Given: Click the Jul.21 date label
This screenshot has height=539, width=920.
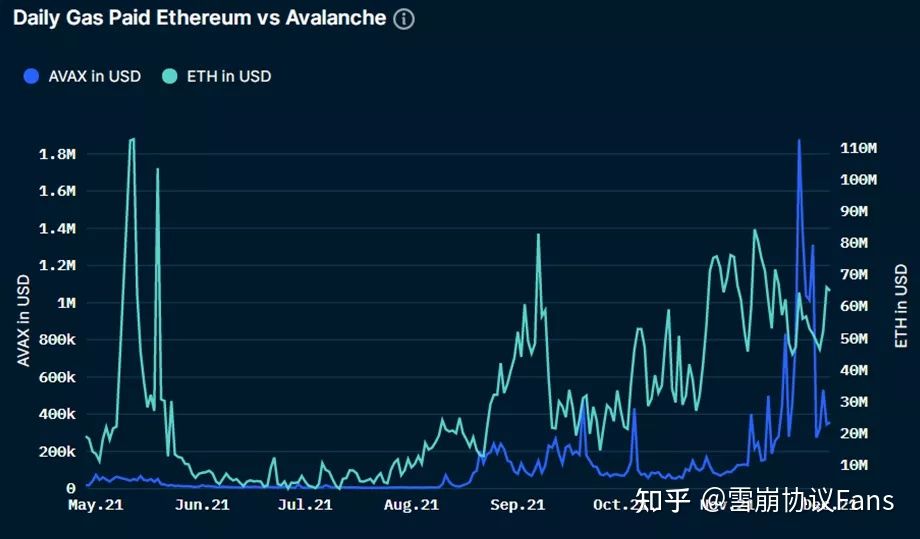Looking at the screenshot, I should [x=305, y=505].
